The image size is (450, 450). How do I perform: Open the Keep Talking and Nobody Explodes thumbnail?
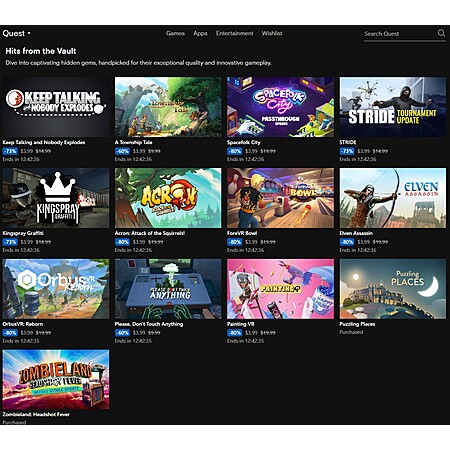pos(56,107)
